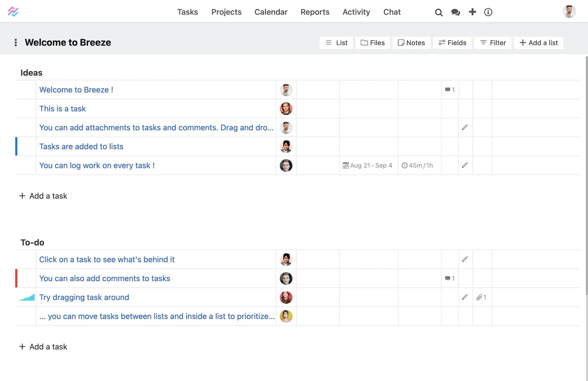Open project menu three-dots beside Welcome to Breeze
Screen dimensions: 588x381
point(15,43)
